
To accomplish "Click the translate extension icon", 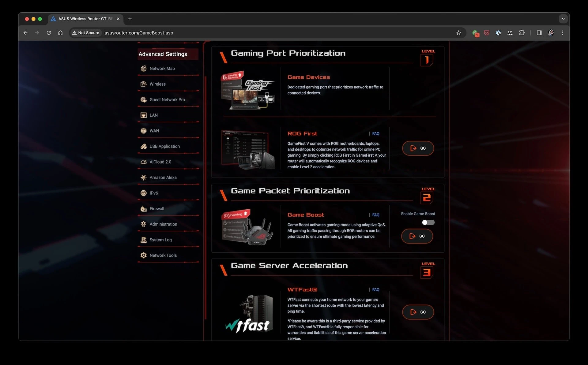I will coord(510,33).
